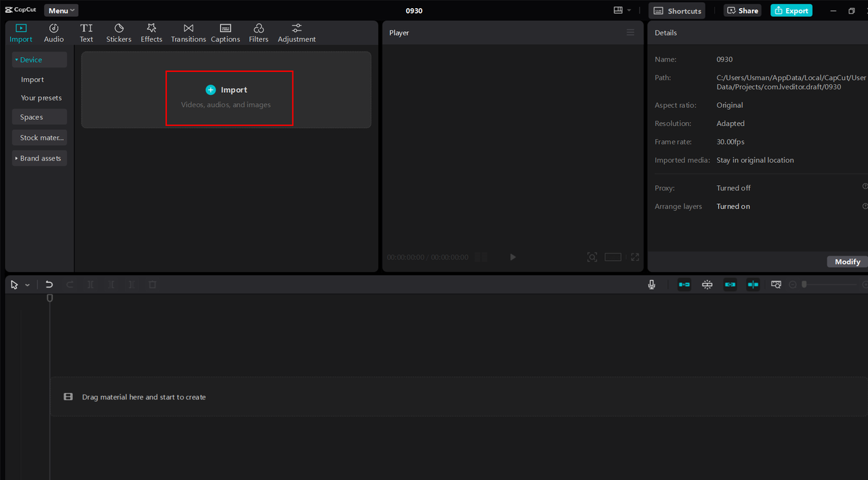Switch to the Audio tab
The image size is (868, 480).
coord(54,33)
